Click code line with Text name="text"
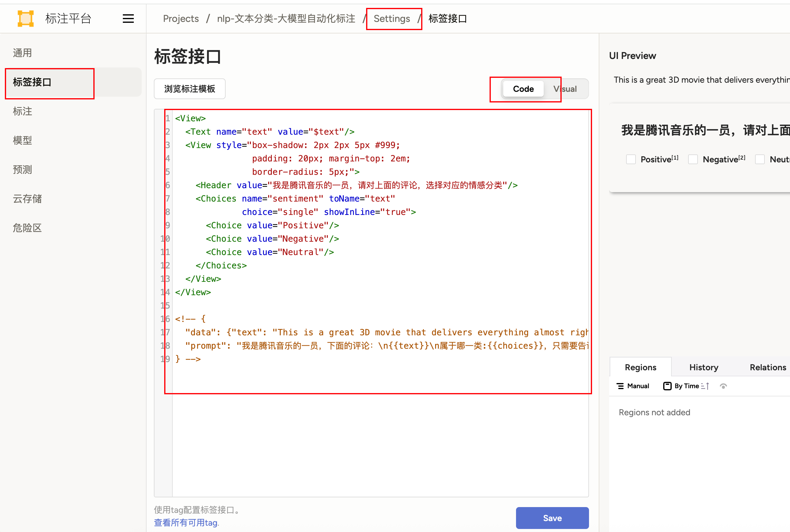The width and height of the screenshot is (790, 532). pos(270,132)
